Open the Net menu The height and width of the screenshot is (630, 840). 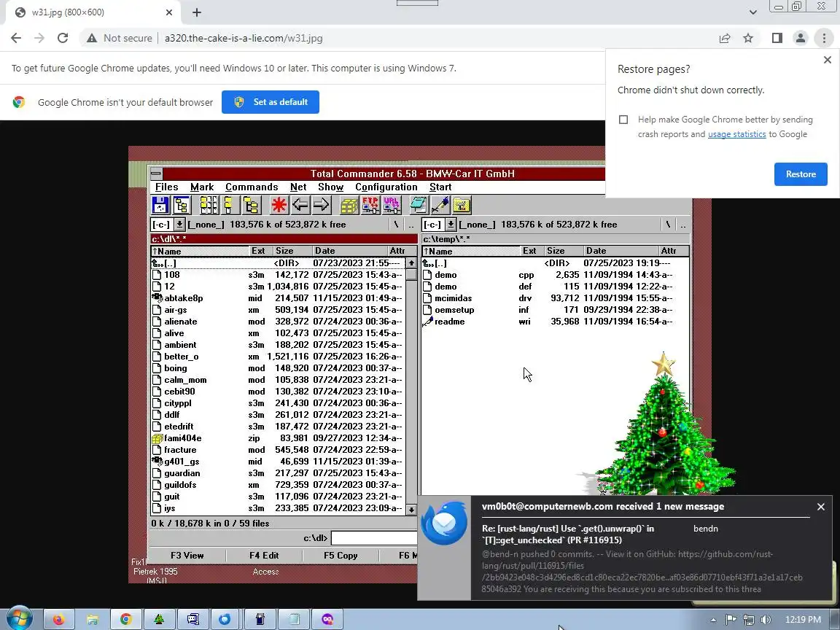coord(298,187)
